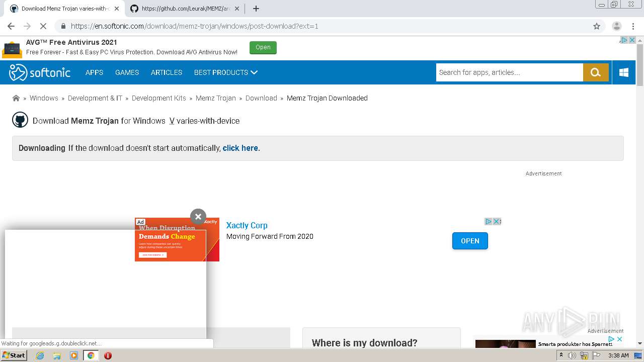Click the blue OPEN ad button
This screenshot has width=644, height=362.
[x=470, y=241]
